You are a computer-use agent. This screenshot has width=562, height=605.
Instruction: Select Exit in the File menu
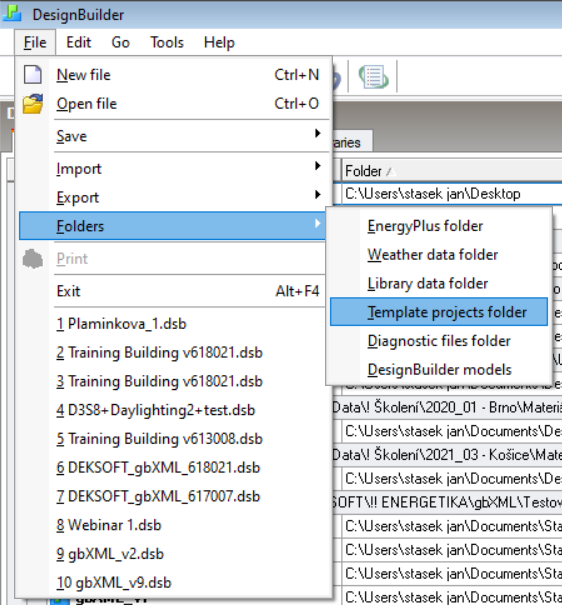point(173,291)
